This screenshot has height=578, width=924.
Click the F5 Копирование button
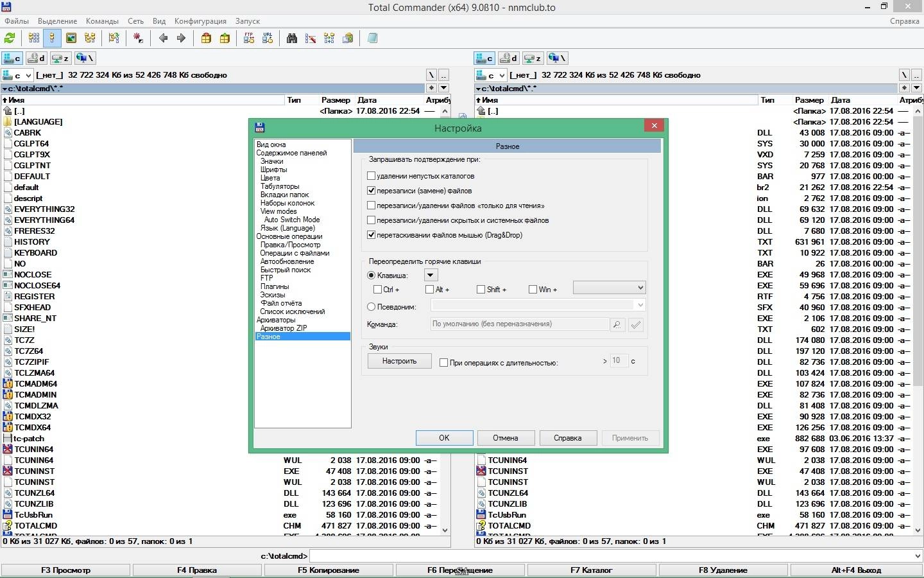pos(329,570)
